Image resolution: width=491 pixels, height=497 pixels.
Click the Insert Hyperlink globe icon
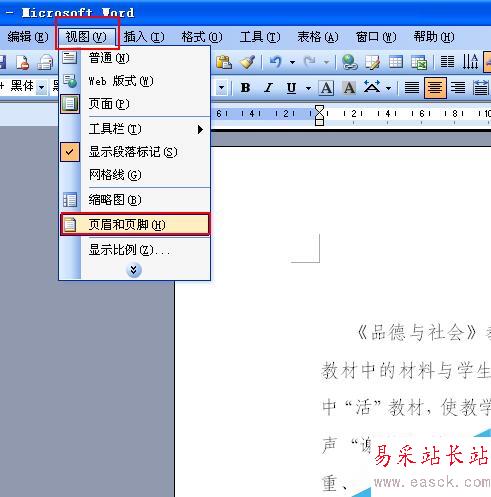tap(350, 62)
